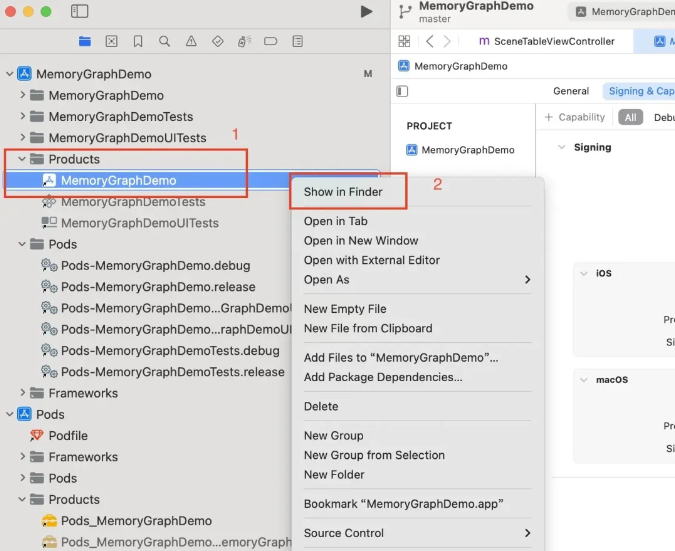Choose New Empty File
This screenshot has height=551, width=675.
tap(345, 309)
